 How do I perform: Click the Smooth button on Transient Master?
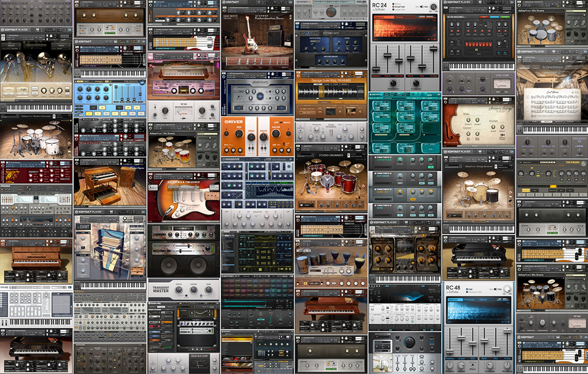coord(186,296)
